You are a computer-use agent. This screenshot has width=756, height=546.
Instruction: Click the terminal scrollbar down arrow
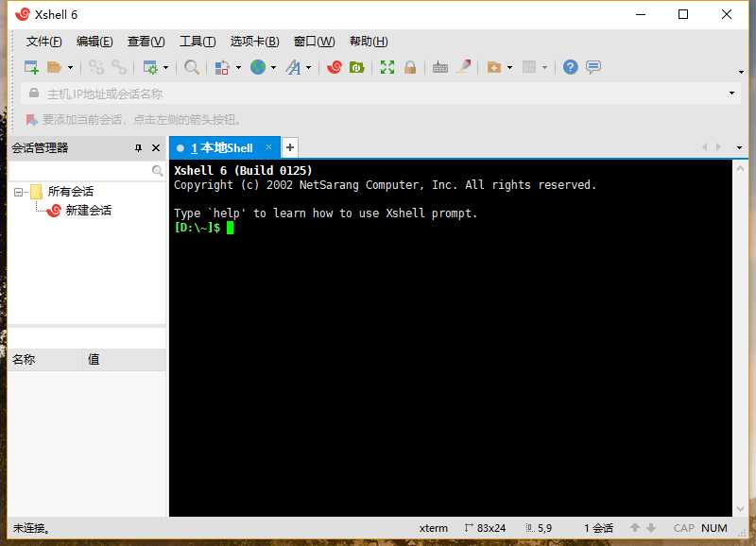741,509
